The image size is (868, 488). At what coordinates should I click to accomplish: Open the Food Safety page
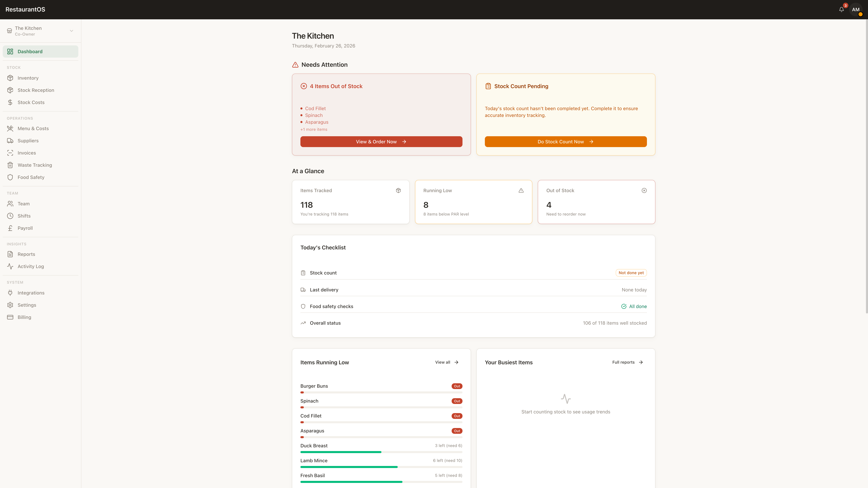41,177
